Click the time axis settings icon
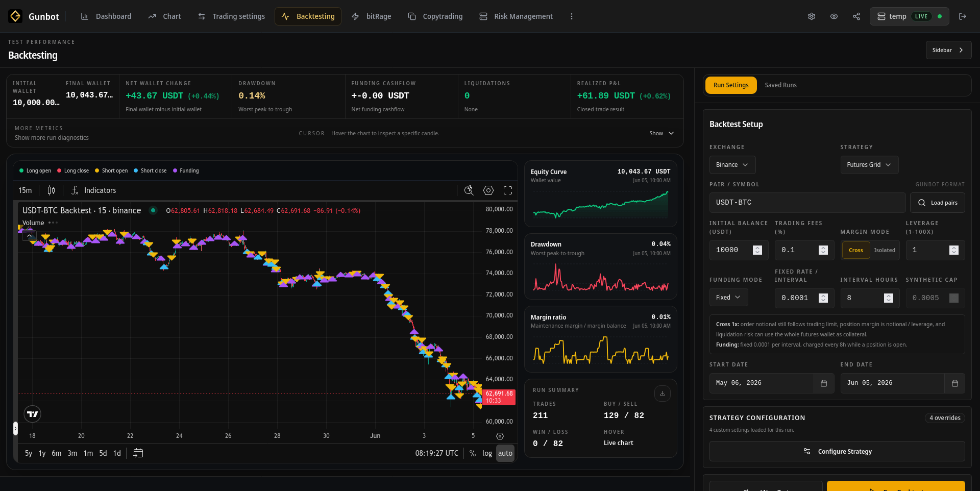980x491 pixels. 500,436
